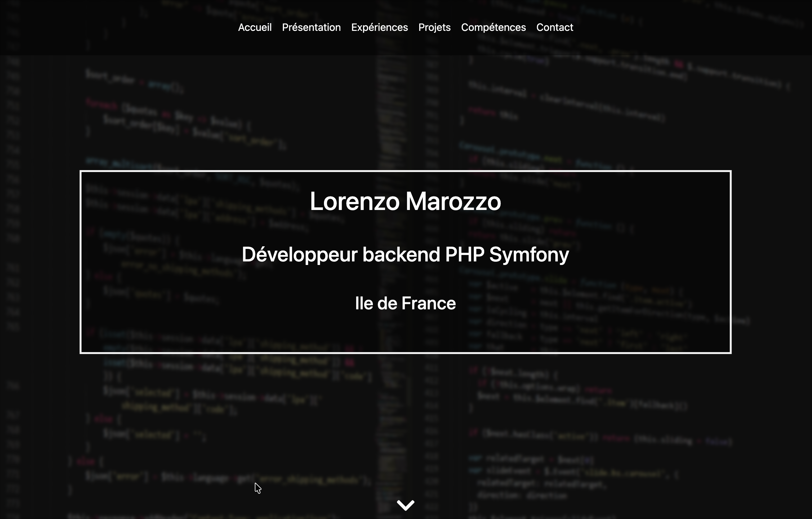Screen dimensions: 812x519
Task: Open the Compétences nav link
Action: [x=493, y=27]
